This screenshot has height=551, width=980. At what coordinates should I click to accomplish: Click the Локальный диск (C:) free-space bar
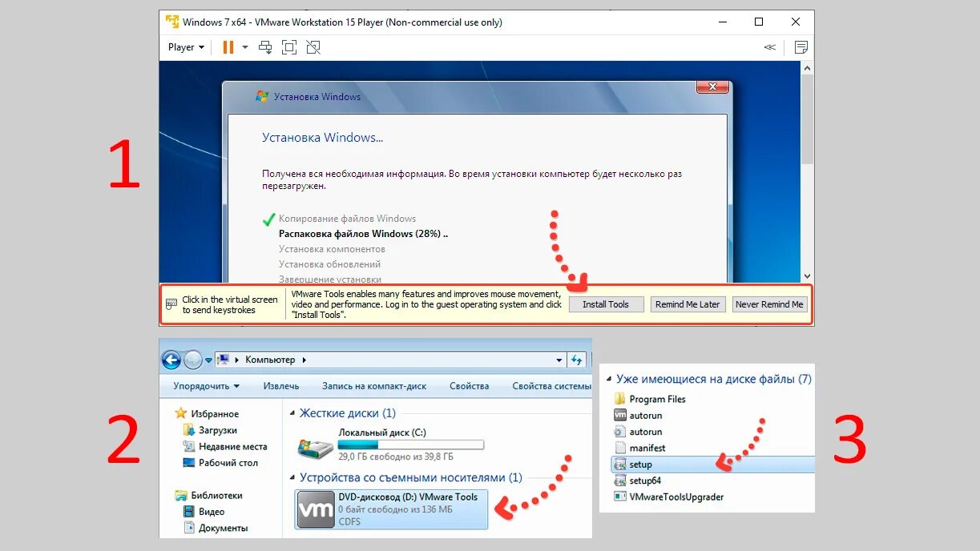(411, 444)
